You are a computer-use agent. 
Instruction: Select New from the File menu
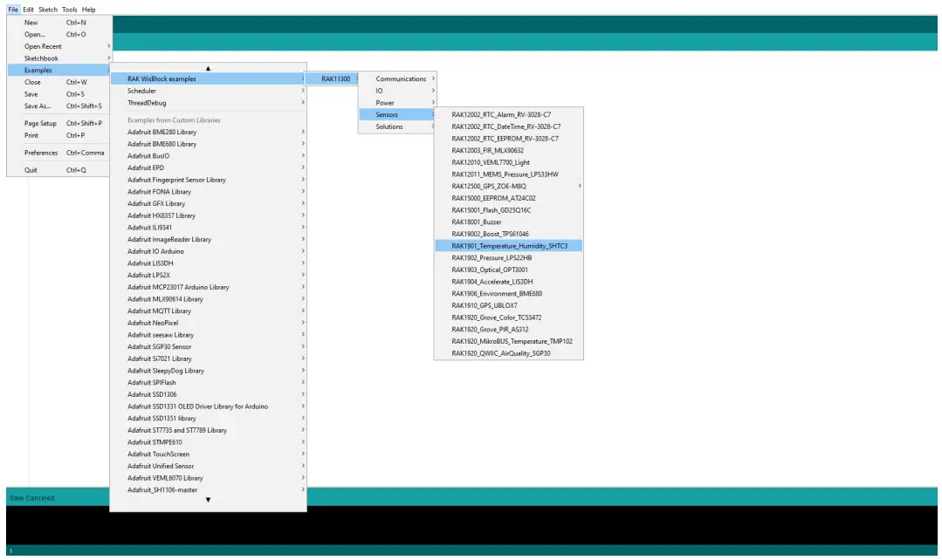58,22
